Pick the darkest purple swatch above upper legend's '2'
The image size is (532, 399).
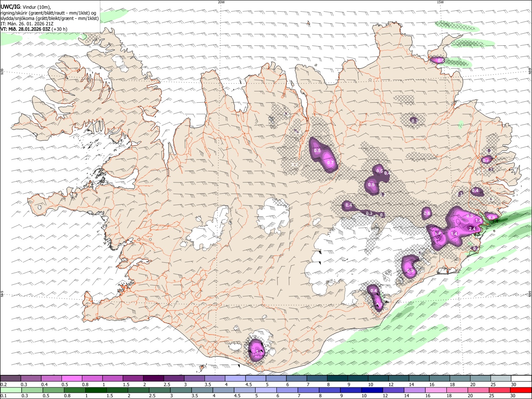(x=153, y=378)
